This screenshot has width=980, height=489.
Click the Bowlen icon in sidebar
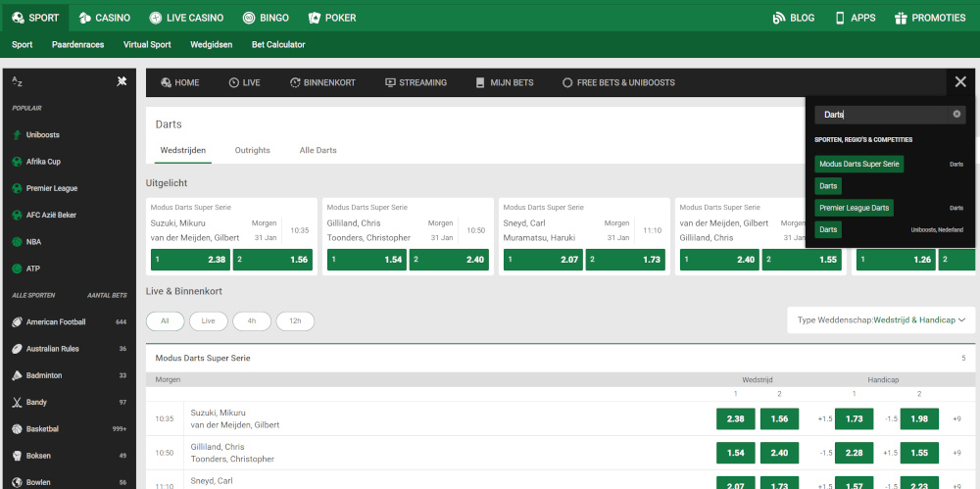pos(17,482)
